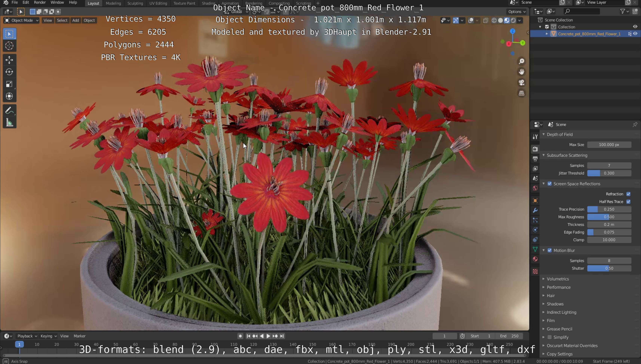
Task: Enable the Simplify checkbox
Action: coord(550,337)
